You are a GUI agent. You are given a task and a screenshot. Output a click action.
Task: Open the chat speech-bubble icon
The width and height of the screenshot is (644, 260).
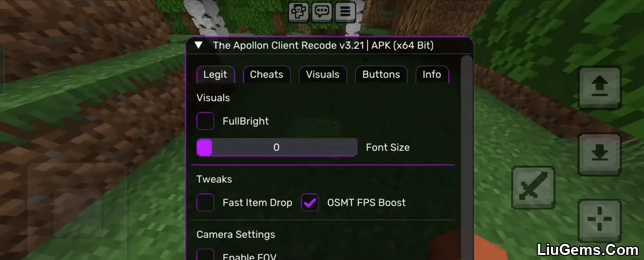[322, 11]
